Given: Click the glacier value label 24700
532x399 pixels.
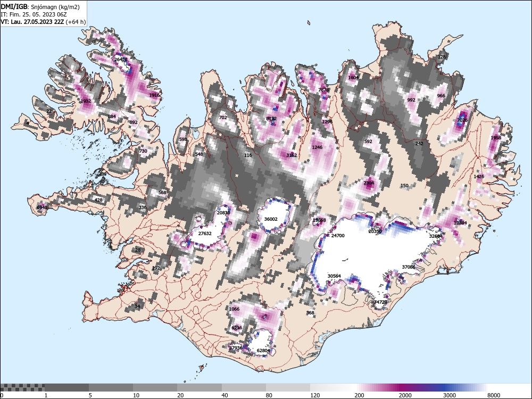Looking at the screenshot, I should point(338,236).
